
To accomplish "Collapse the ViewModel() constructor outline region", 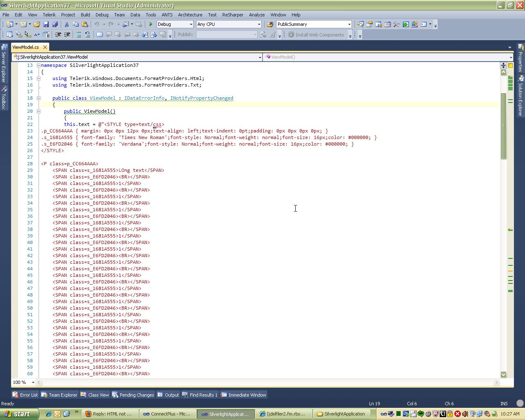I will (39, 111).
